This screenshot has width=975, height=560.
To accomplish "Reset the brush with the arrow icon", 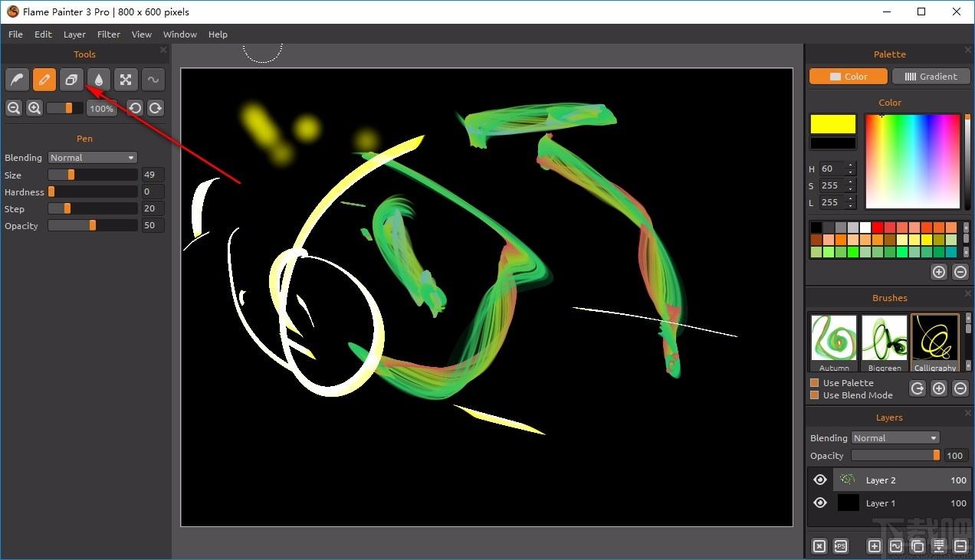I will 918,388.
